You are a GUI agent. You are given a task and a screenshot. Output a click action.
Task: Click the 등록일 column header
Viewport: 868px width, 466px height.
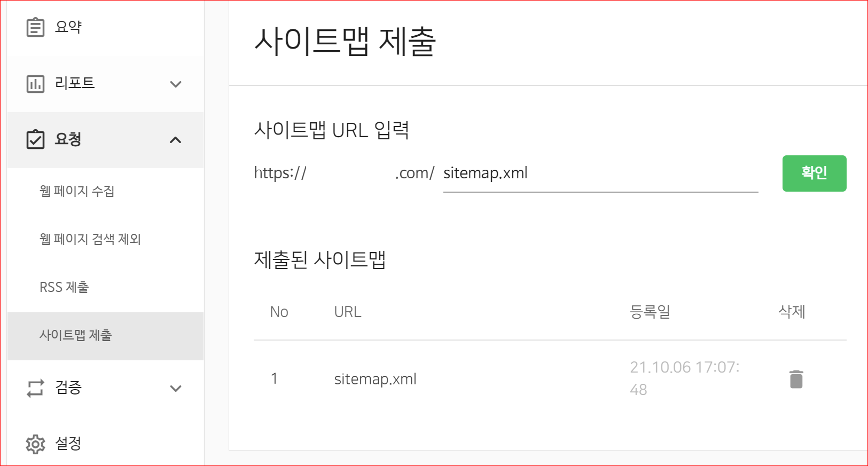tap(651, 312)
